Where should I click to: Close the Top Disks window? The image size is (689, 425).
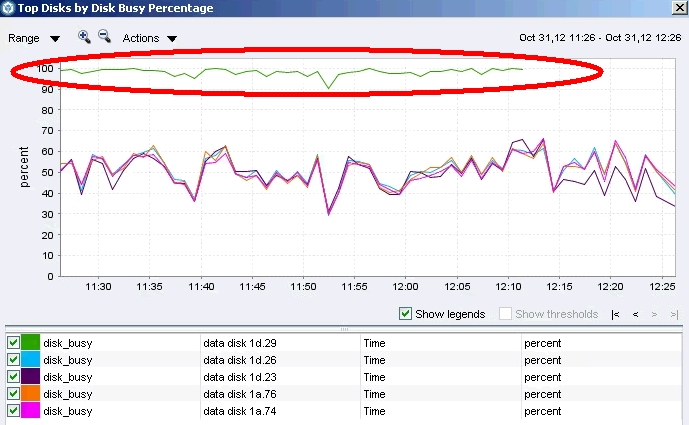(679, 7)
